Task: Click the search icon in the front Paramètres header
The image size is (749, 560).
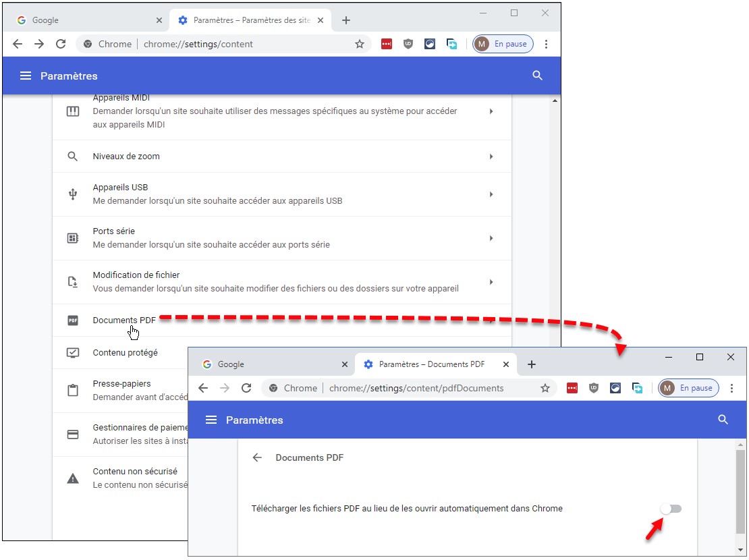Action: (723, 420)
